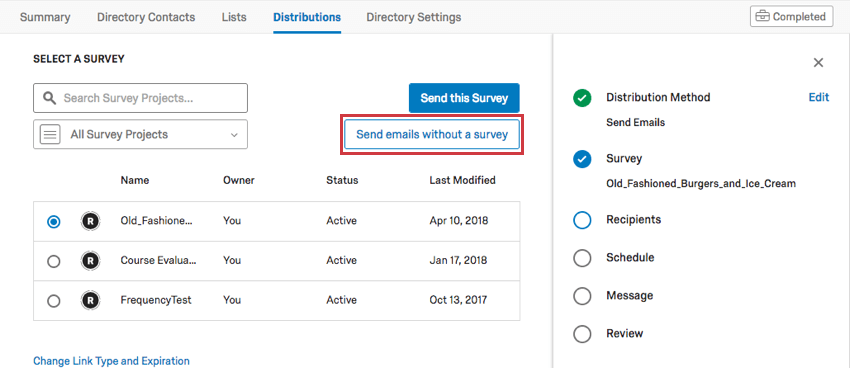Click Send emails without a survey
850x368 pixels.
(x=432, y=134)
